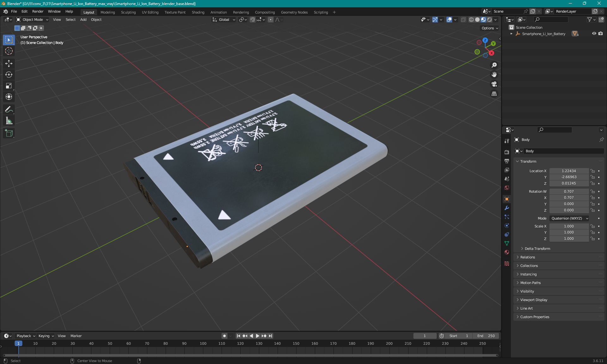Image resolution: width=607 pixels, height=364 pixels.
Task: Activate the 3D Cursor tool
Action: point(9,51)
